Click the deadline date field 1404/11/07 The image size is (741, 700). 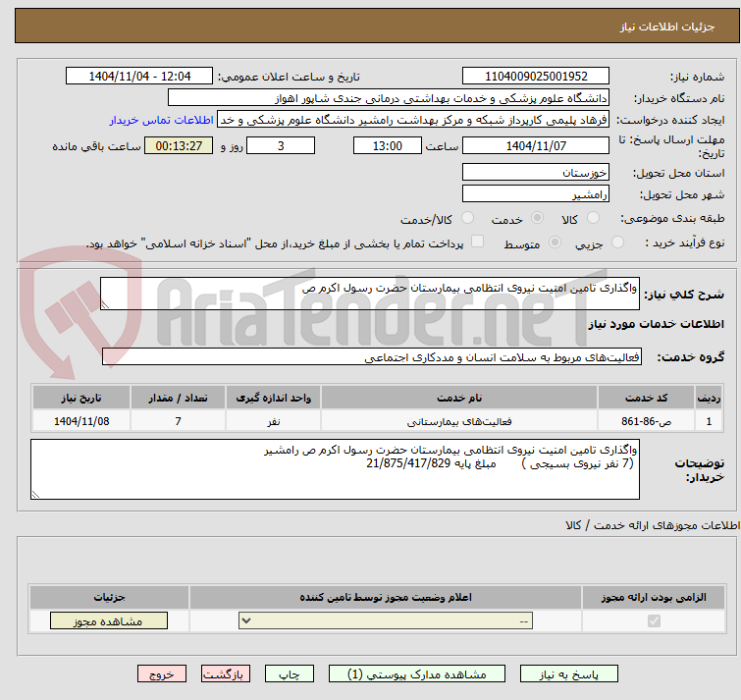[536, 145]
